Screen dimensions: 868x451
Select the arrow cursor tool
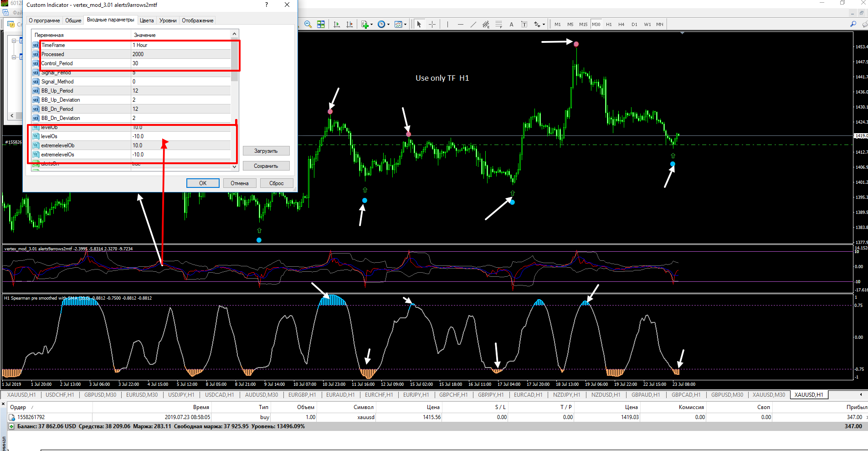(419, 24)
